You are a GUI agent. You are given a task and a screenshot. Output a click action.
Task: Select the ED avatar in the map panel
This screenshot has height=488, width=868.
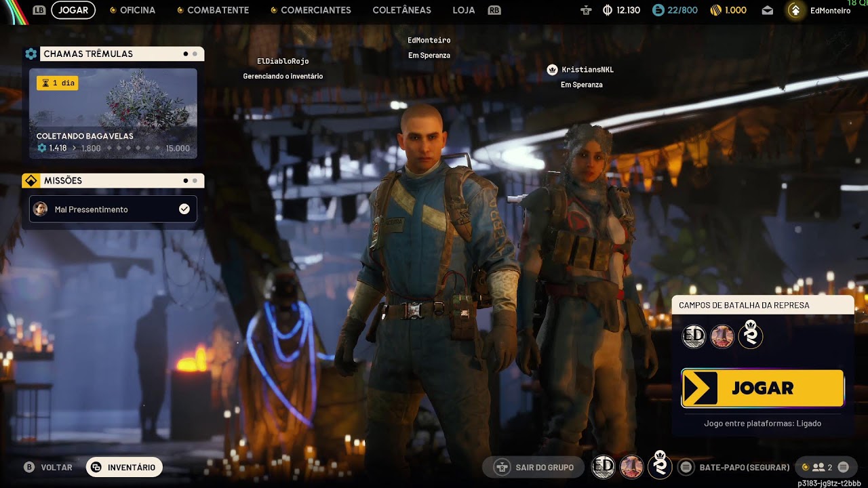pyautogui.click(x=694, y=336)
